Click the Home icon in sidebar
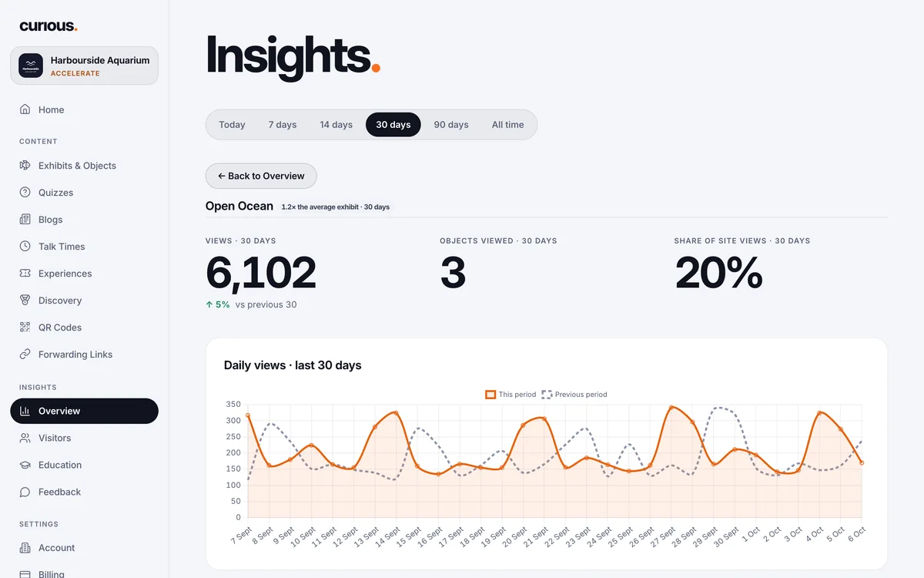This screenshot has height=578, width=924. click(25, 109)
